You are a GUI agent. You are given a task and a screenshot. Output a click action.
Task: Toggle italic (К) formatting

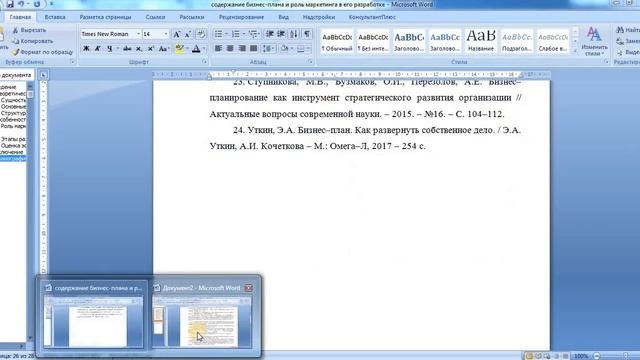[98, 49]
